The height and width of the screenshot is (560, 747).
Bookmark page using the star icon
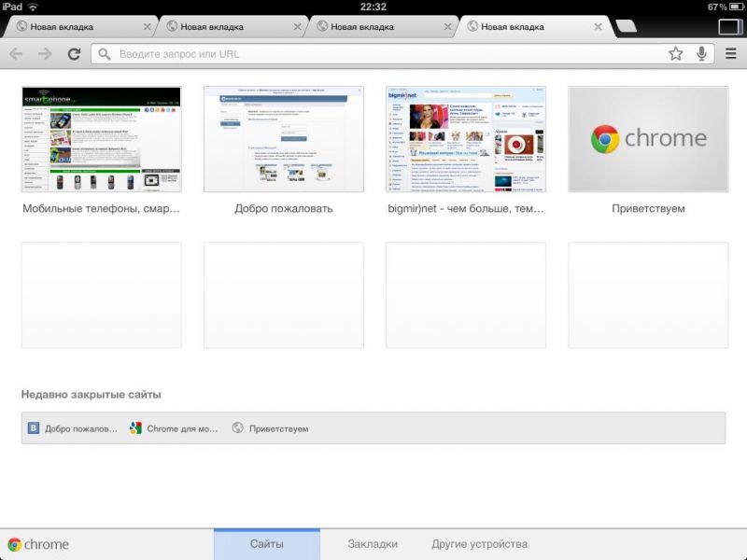click(675, 54)
